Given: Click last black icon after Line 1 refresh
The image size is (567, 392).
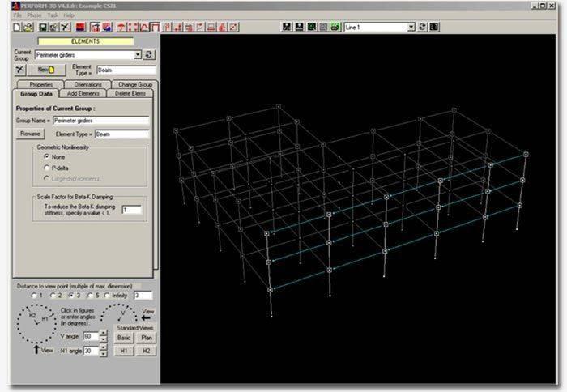Looking at the screenshot, I should (x=434, y=27).
